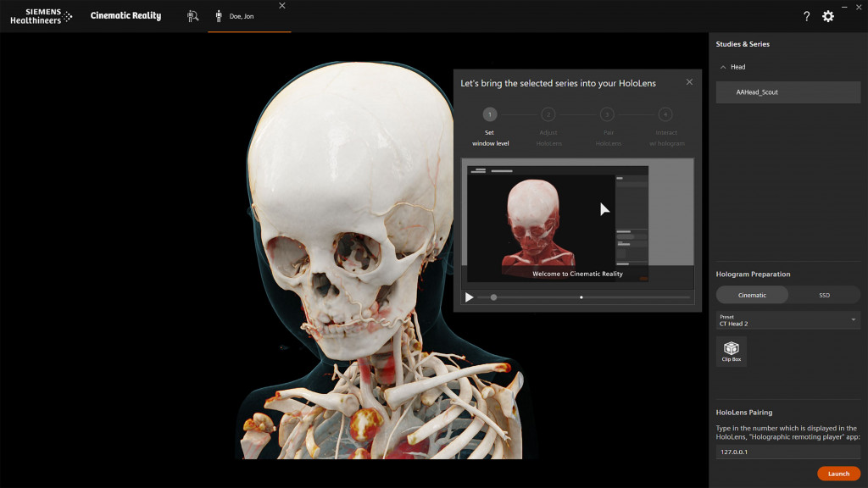This screenshot has width=868, height=488.
Task: Click the patient figure icon beside Doe, Jon
Action: click(219, 16)
